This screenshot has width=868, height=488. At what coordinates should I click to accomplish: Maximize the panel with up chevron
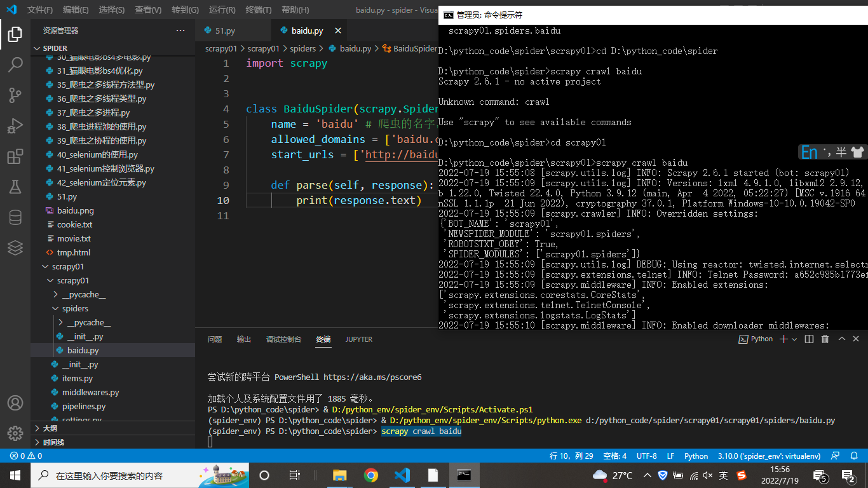[x=842, y=339]
